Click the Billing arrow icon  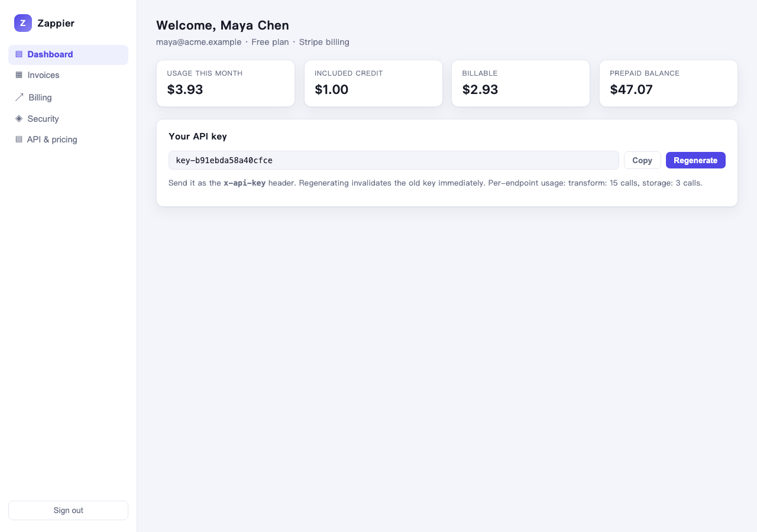tap(20, 97)
